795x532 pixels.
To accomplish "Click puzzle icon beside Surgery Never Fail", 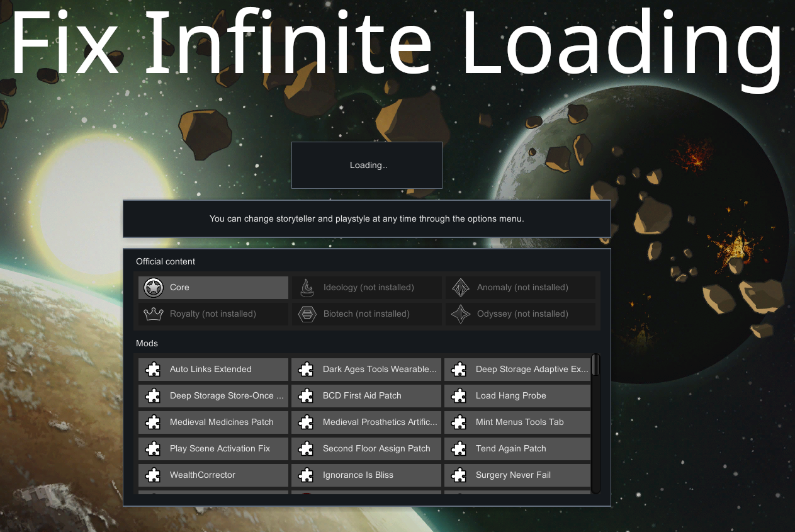I will pos(459,475).
